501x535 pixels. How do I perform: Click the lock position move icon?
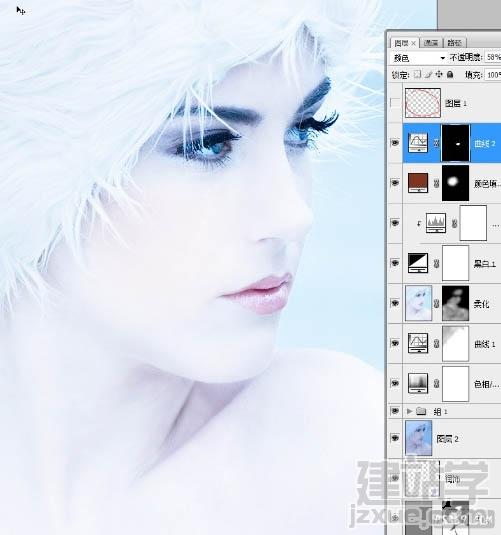click(x=439, y=74)
